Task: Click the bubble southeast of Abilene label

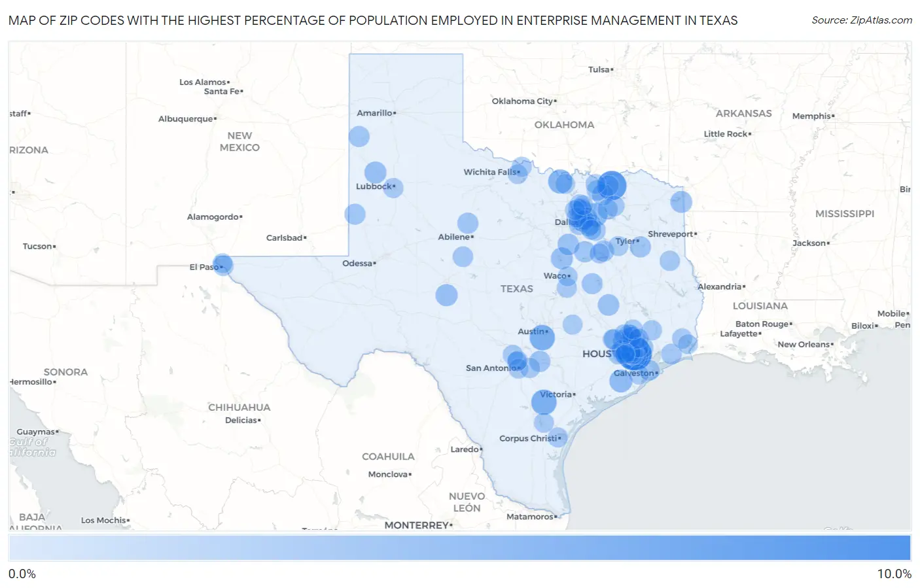Action: [x=463, y=256]
